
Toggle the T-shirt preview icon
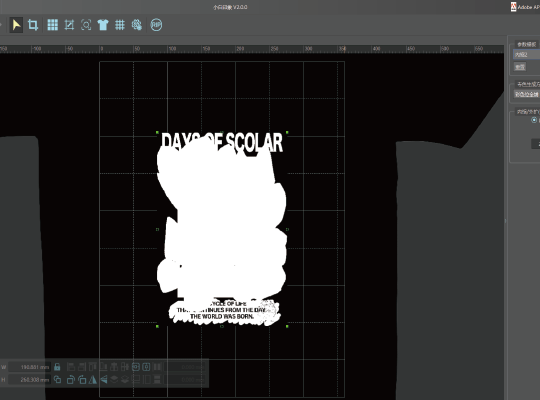(x=103, y=25)
